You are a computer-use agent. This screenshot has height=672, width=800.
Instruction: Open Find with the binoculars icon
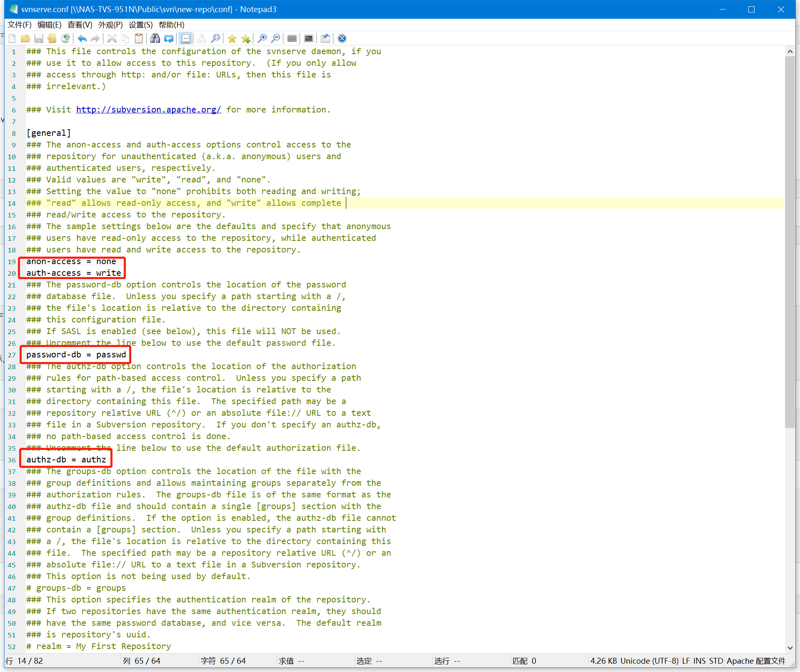tap(155, 39)
